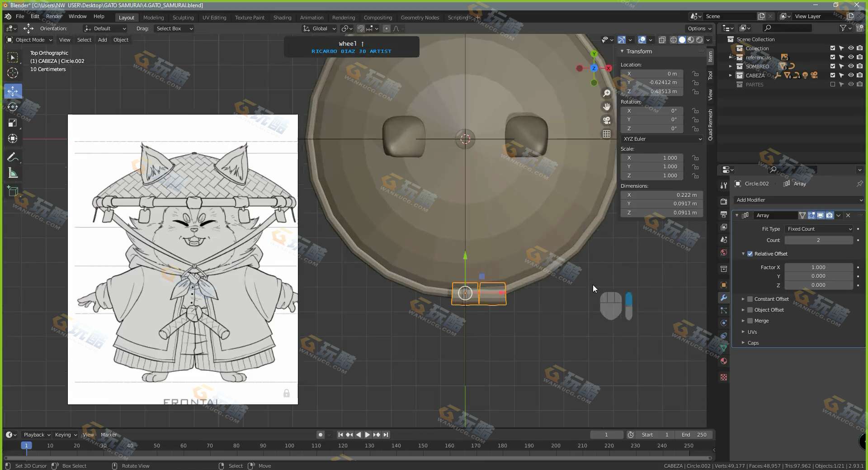Screen dimensions: 868x470
Task: Open the timeline Marker menu
Action: (x=108, y=435)
